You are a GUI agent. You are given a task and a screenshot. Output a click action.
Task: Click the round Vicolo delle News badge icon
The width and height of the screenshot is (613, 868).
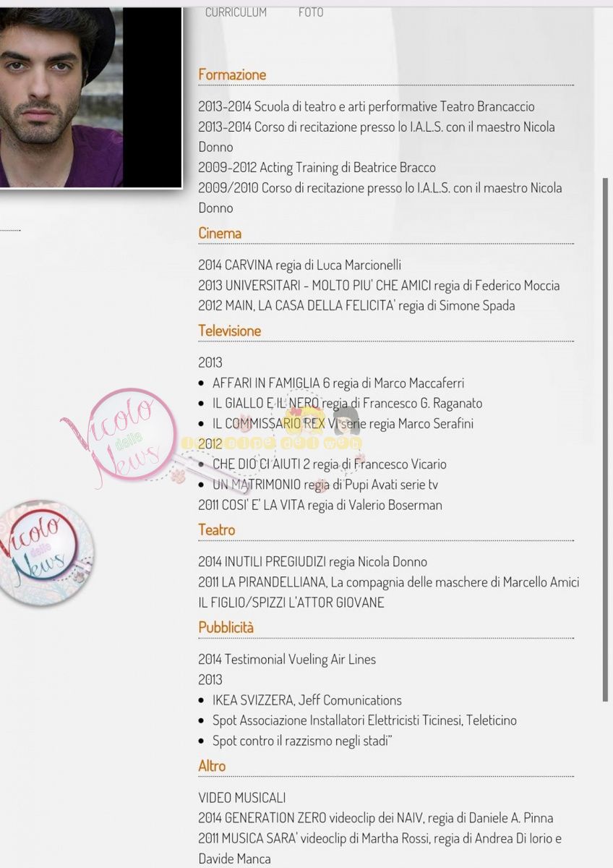coord(46,553)
